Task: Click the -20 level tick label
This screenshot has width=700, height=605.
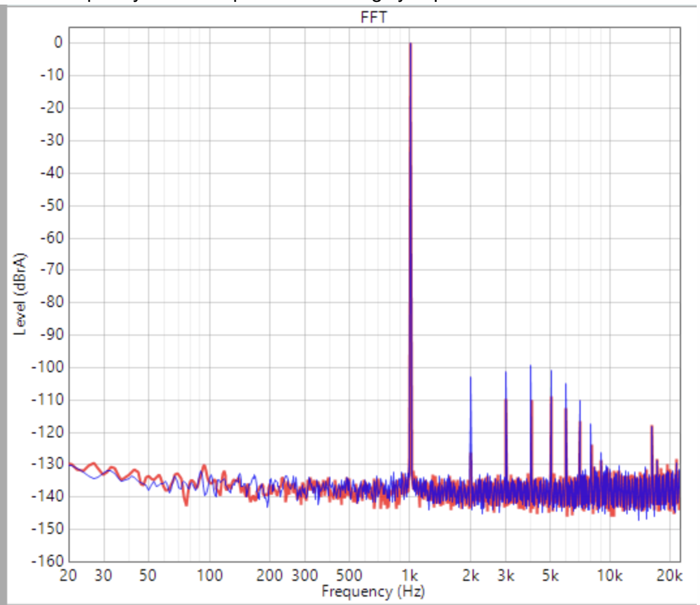Action: (52, 108)
